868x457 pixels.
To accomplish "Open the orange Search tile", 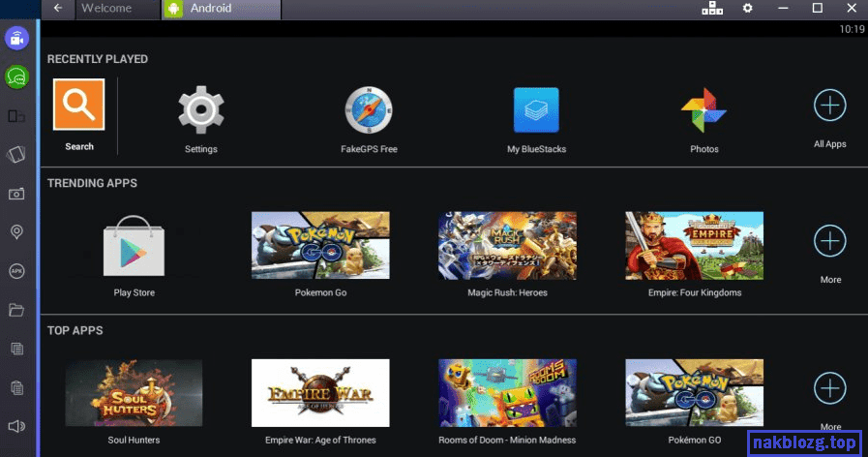I will [x=78, y=105].
